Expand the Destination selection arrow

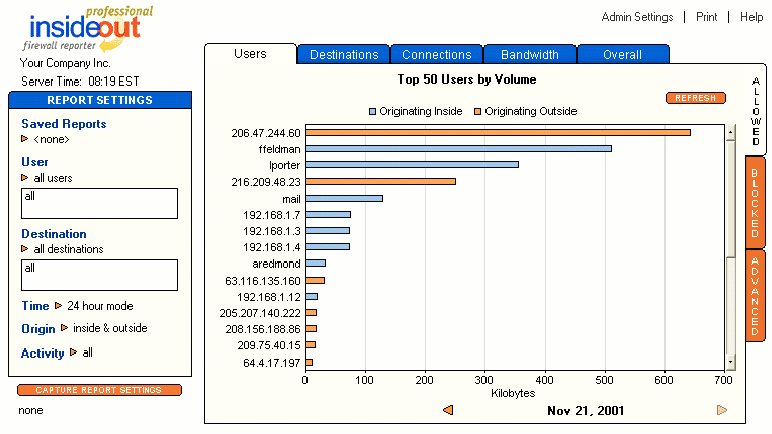coord(26,249)
